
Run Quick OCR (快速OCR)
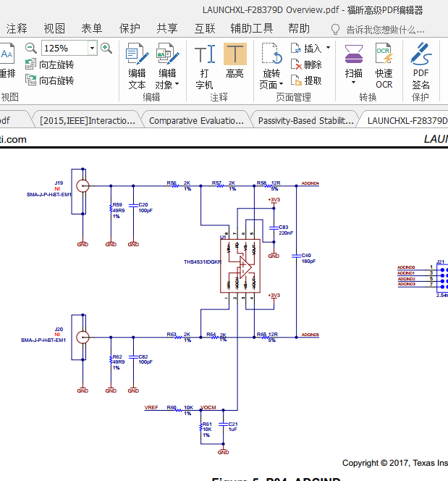(384, 66)
